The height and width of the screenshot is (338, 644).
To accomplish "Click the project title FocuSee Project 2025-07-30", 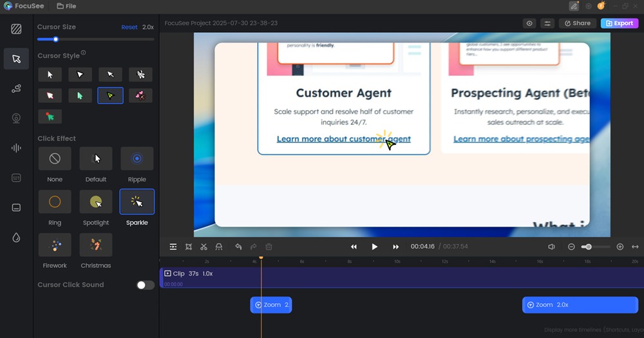I will pyautogui.click(x=221, y=23).
